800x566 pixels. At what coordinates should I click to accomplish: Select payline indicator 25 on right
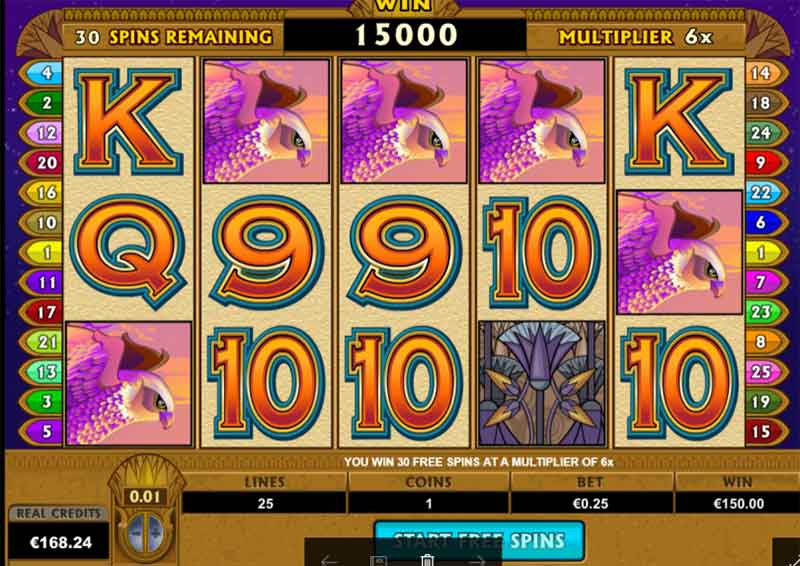(766, 372)
